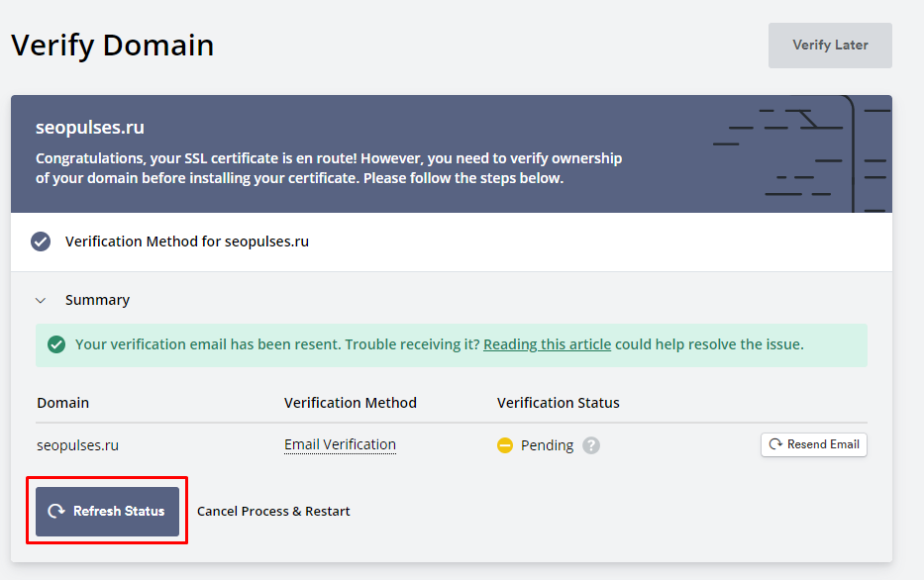Expand Verification Method for seopulses.ru row
This screenshot has height=580, width=924.
(x=452, y=242)
